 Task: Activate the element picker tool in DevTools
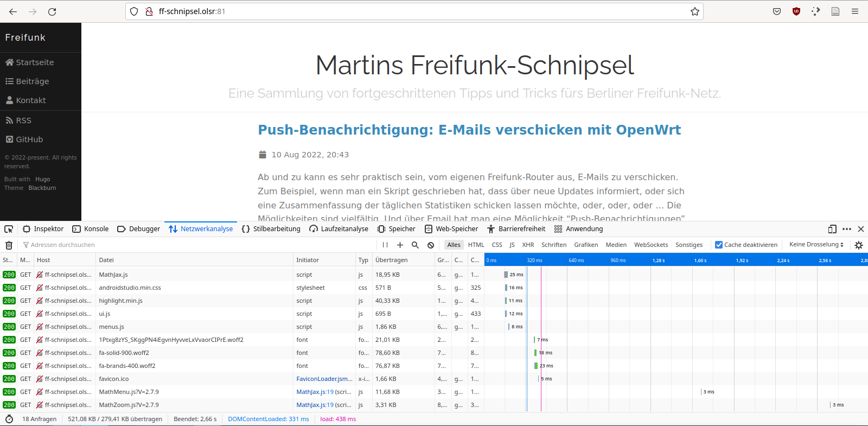9,229
